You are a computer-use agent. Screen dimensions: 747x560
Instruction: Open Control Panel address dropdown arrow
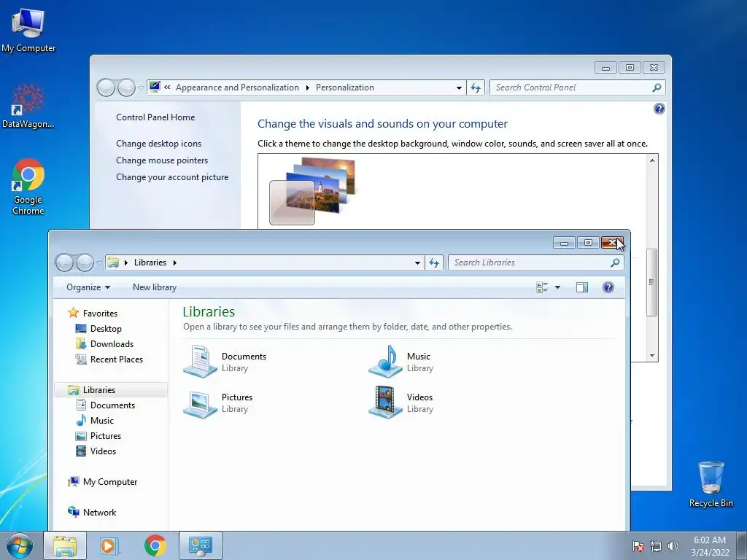pyautogui.click(x=459, y=87)
